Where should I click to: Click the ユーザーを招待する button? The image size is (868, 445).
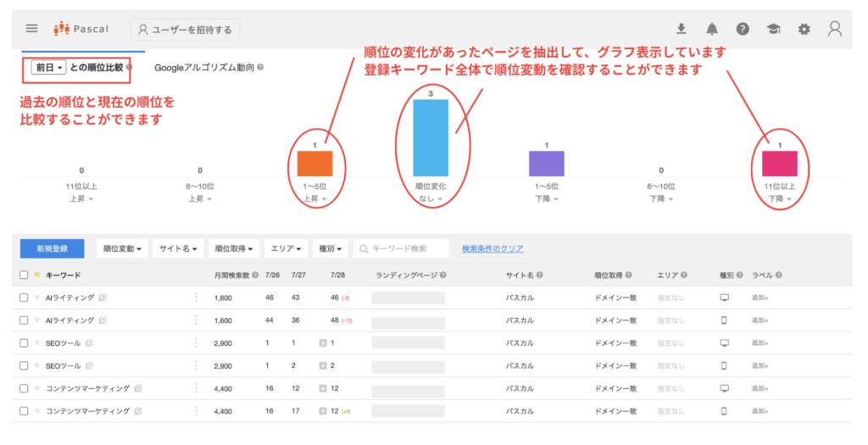185,30
